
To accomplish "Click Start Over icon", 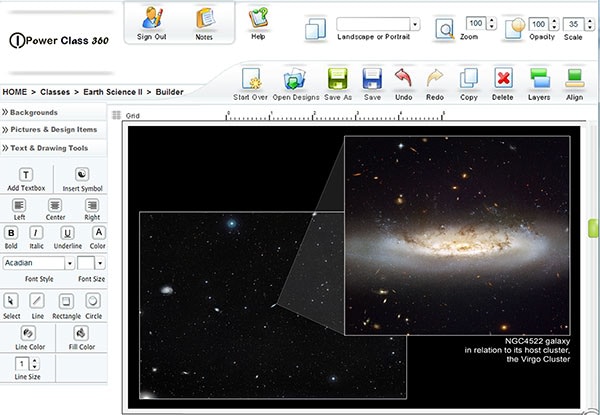I will (x=251, y=78).
